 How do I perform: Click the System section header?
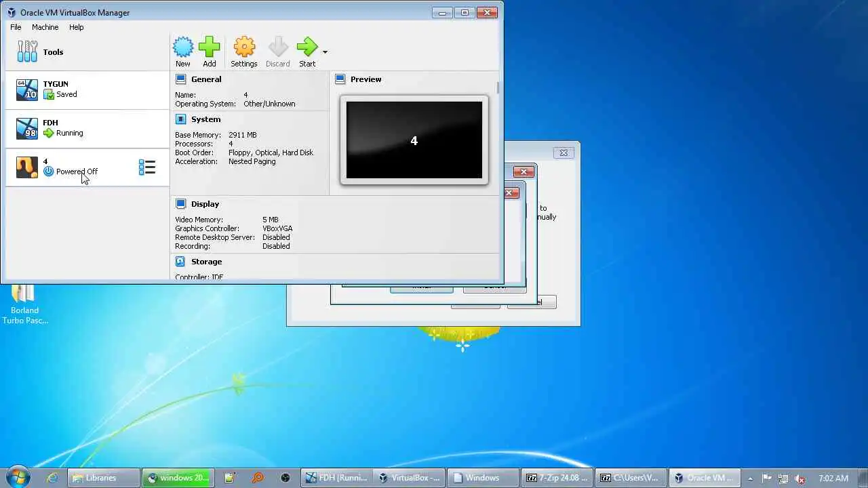click(205, 119)
